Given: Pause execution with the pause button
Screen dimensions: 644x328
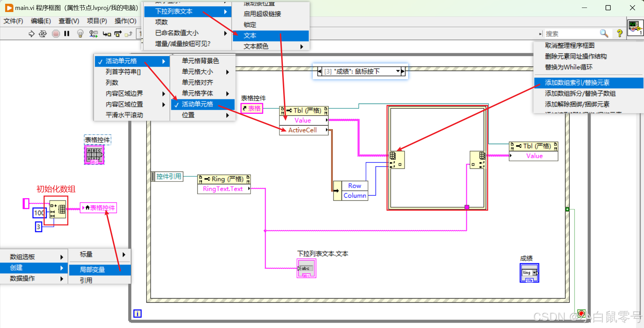Looking at the screenshot, I should pos(67,34).
